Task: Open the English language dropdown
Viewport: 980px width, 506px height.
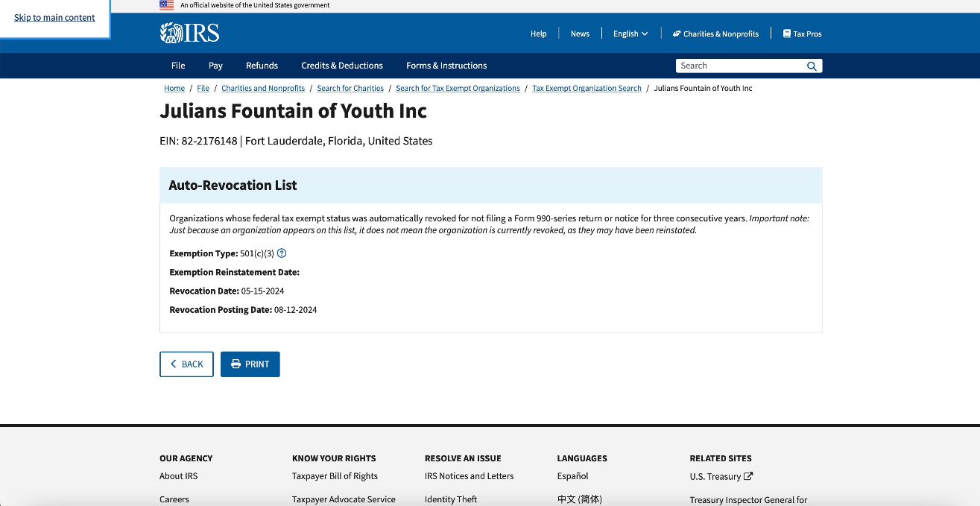Action: click(x=630, y=34)
